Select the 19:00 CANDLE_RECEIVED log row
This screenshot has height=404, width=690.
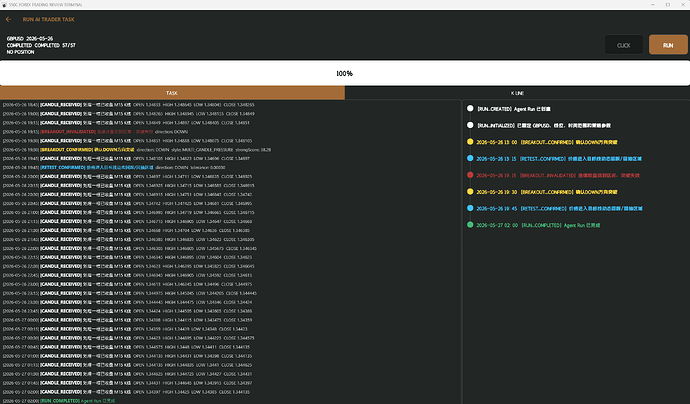point(128,114)
